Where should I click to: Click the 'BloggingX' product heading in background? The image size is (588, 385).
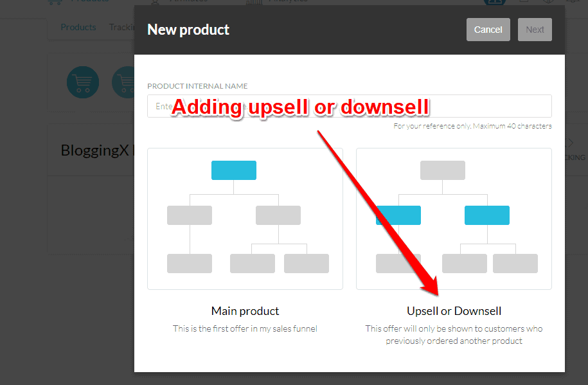pyautogui.click(x=95, y=150)
